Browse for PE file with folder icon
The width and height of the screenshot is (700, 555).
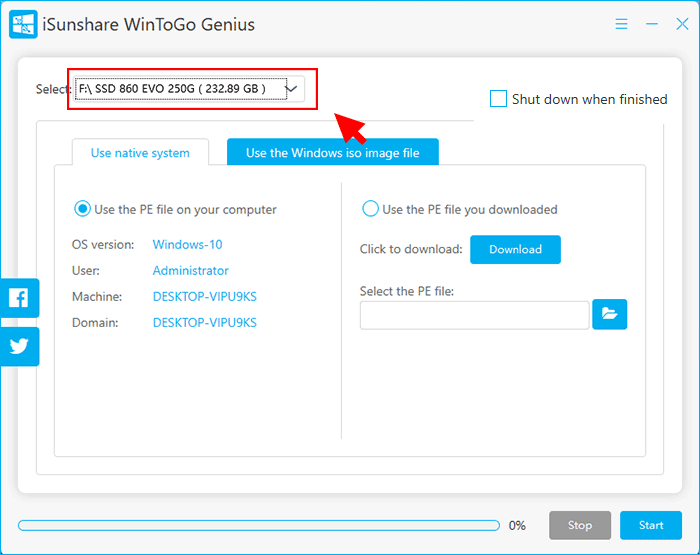[609, 314]
